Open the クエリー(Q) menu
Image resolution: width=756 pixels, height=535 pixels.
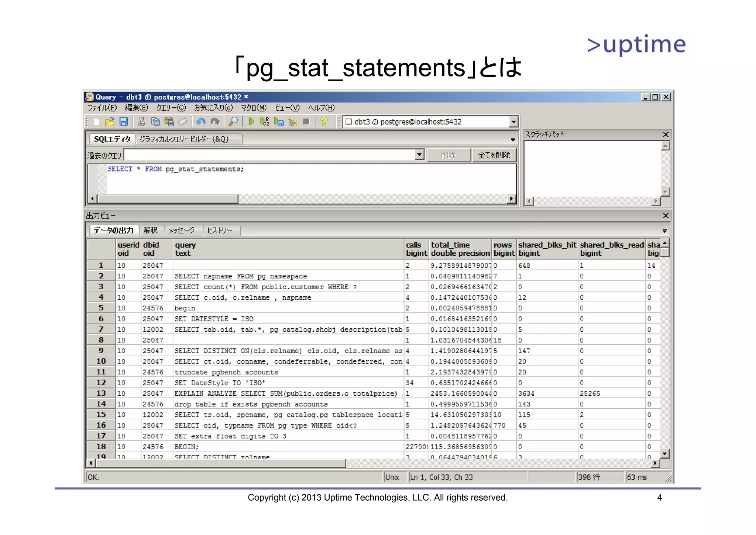[171, 108]
